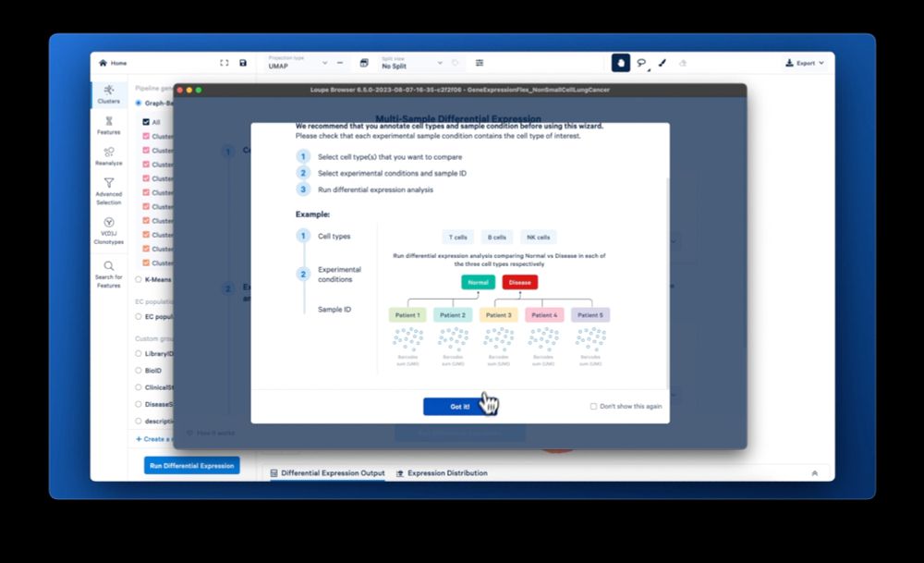Open the Features sidebar panel
The height and width of the screenshot is (563, 924).
click(x=108, y=126)
